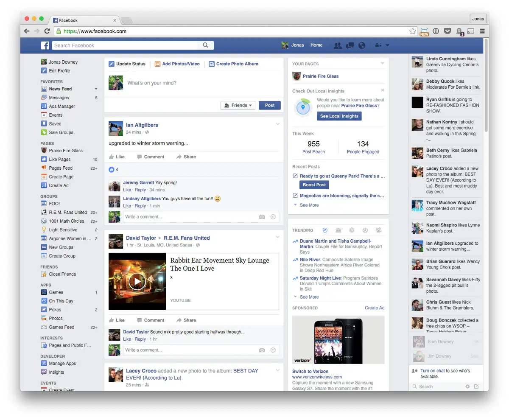509x420 pixels.
Task: Go to Home in the top bar
Action: [316, 45]
